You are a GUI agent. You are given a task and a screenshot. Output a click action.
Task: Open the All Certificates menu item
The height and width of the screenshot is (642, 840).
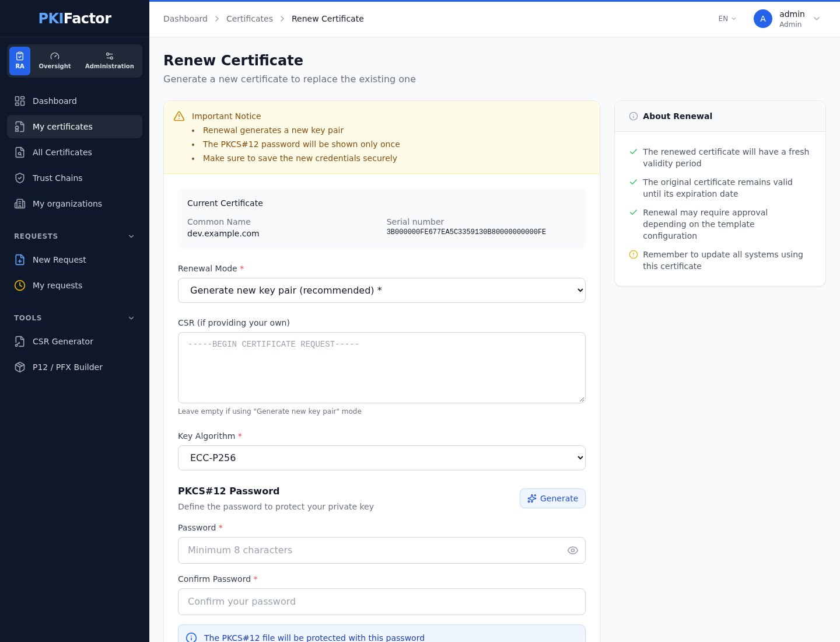(75, 152)
